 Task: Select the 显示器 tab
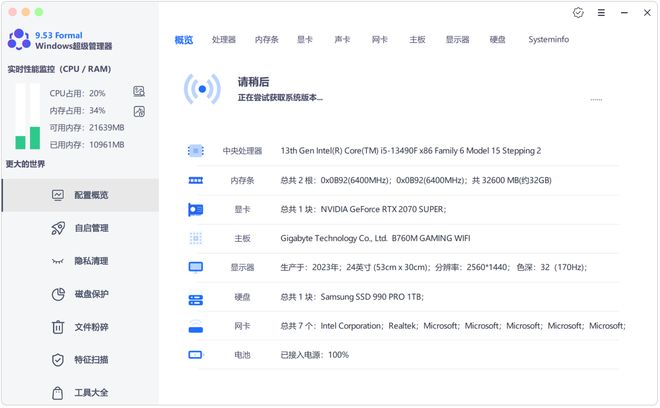point(458,40)
